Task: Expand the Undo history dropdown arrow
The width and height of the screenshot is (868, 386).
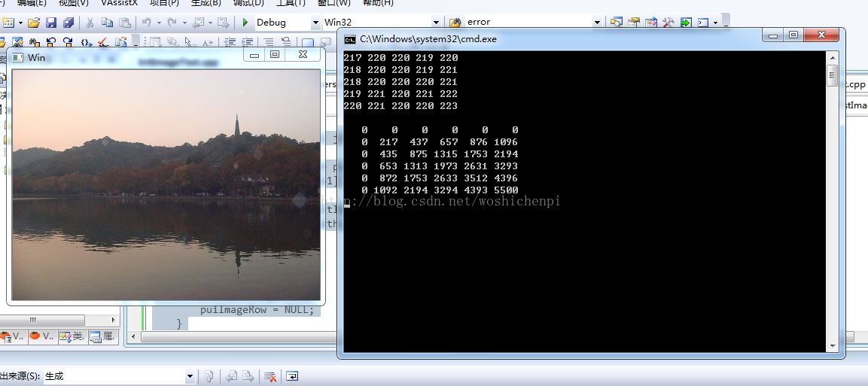Action: [159, 23]
